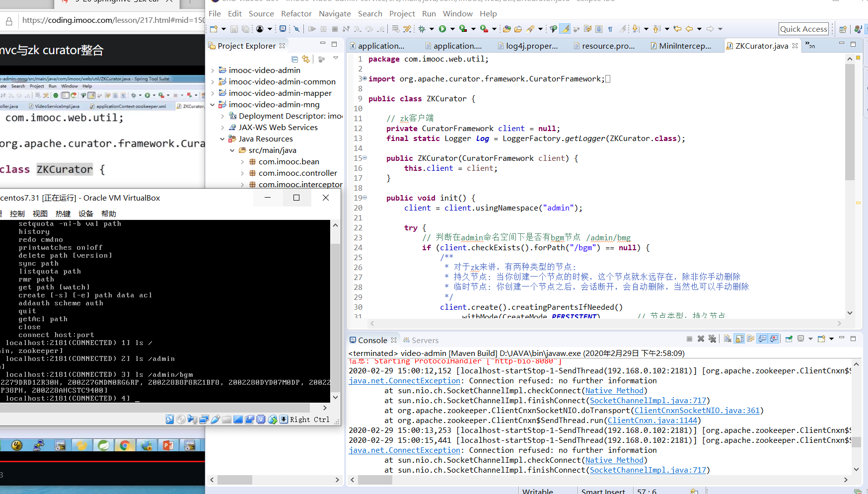Toggle Word Wrap icon in the main toolbar
The width and height of the screenshot is (868, 494).
coord(587,29)
